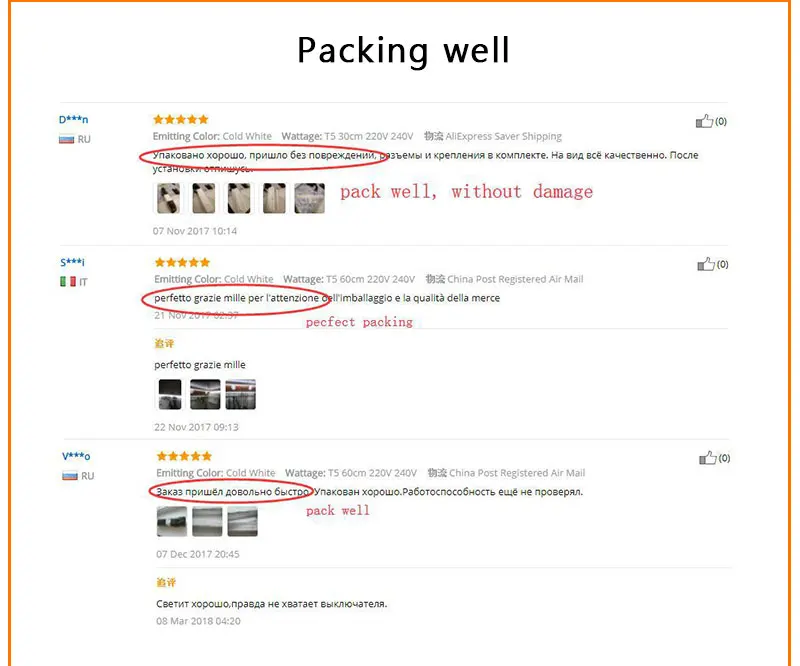This screenshot has height=666, width=800.
Task: Open the D***n reviewer profile
Action: [x=73, y=119]
